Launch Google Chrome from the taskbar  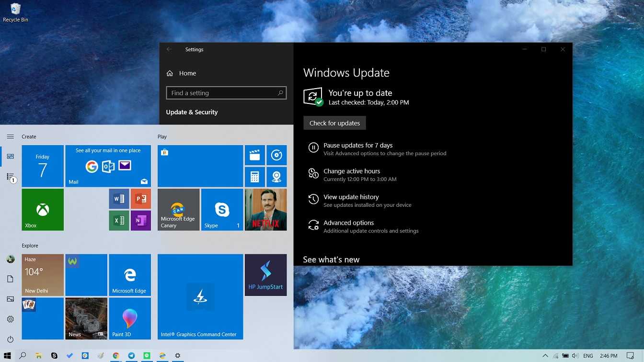point(115,356)
